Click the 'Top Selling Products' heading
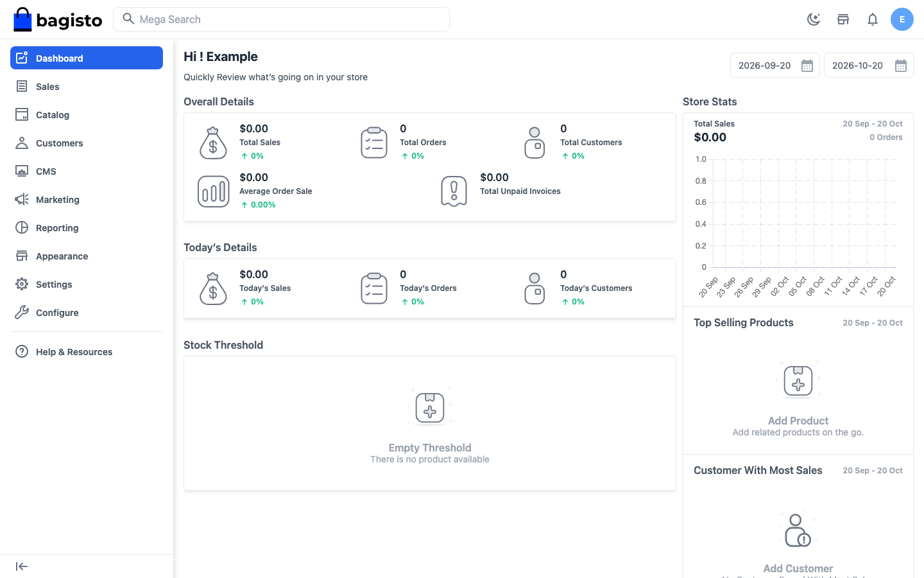Image resolution: width=924 pixels, height=578 pixels. click(x=744, y=322)
